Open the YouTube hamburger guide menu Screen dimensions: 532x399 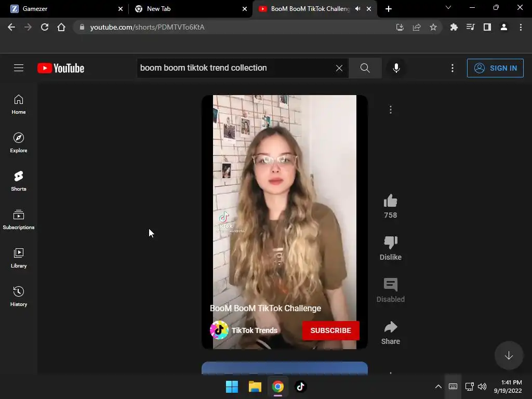[19, 68]
